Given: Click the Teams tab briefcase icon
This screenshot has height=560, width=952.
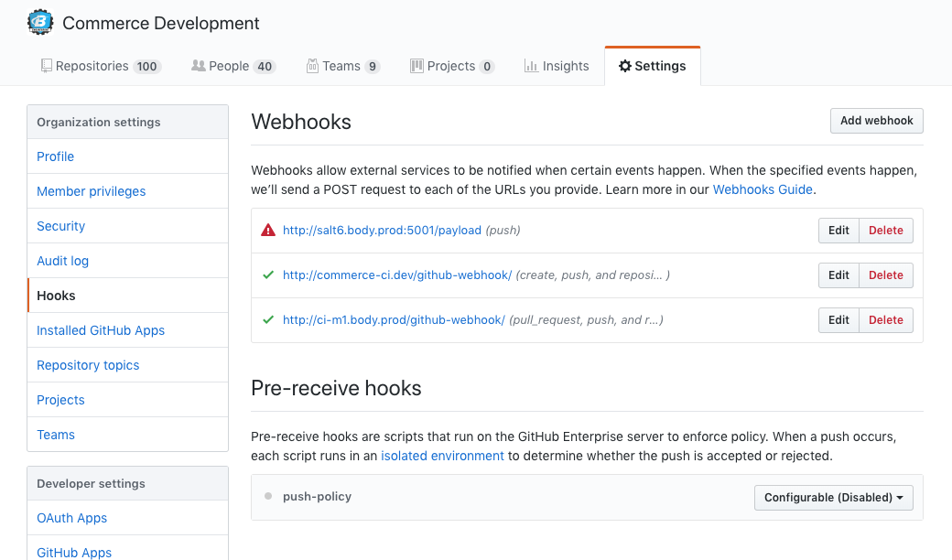Looking at the screenshot, I should tap(312, 66).
